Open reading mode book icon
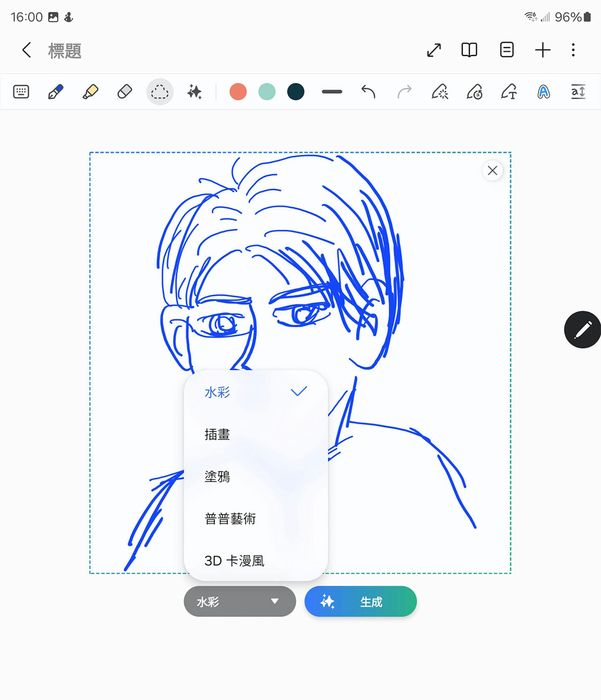This screenshot has width=601, height=700. coord(469,50)
